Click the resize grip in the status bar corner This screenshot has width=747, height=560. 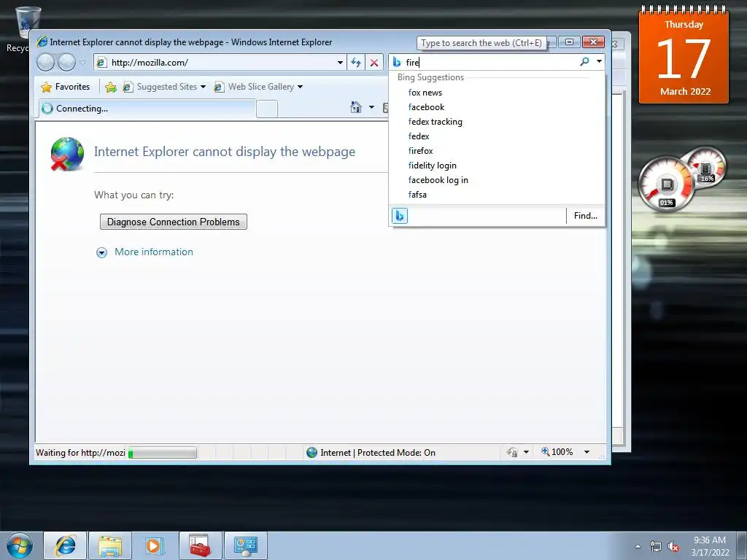point(602,456)
